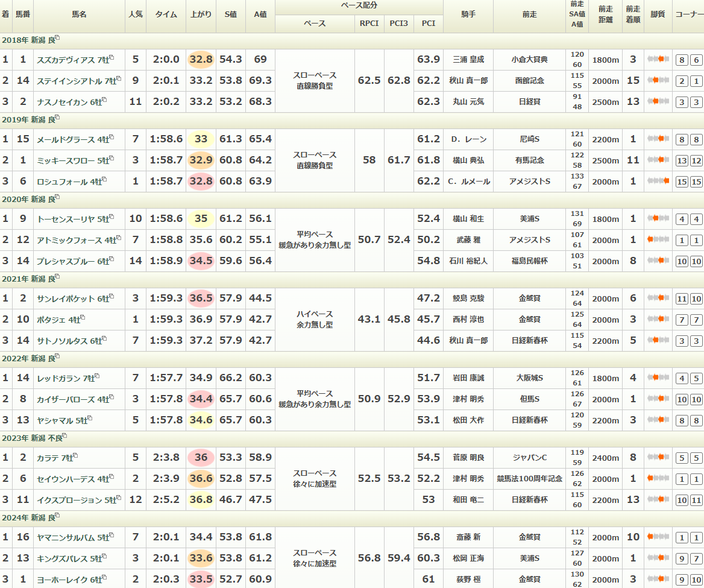Select the PCI3 column header
The height and width of the screenshot is (588, 704).
[398, 24]
